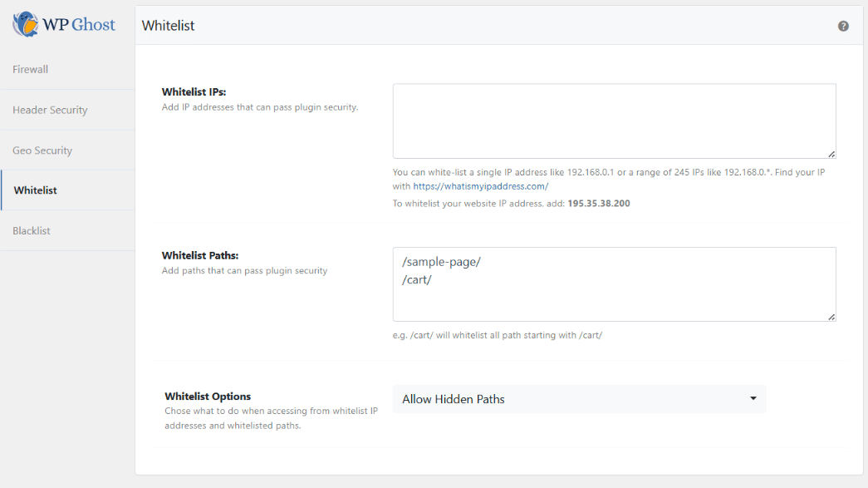Screen dimensions: 868x488
Task: Select the Whitelist sidebar item
Action: (36, 190)
